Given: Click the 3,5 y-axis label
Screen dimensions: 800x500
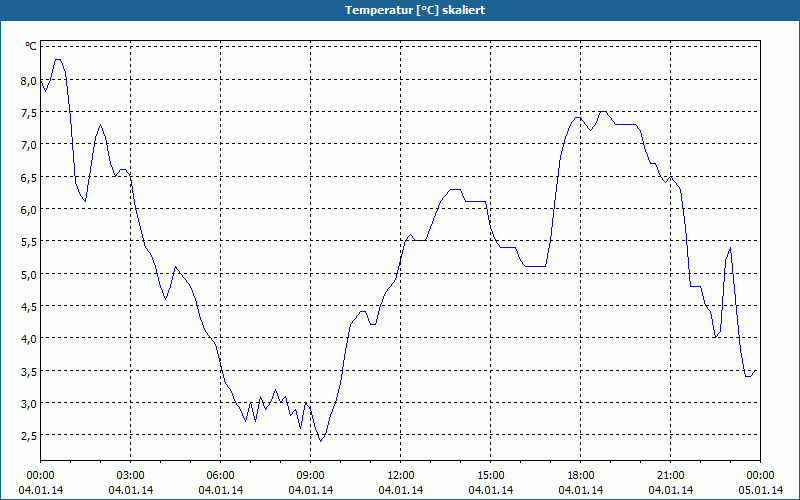Looking at the screenshot, I should click(x=29, y=371).
